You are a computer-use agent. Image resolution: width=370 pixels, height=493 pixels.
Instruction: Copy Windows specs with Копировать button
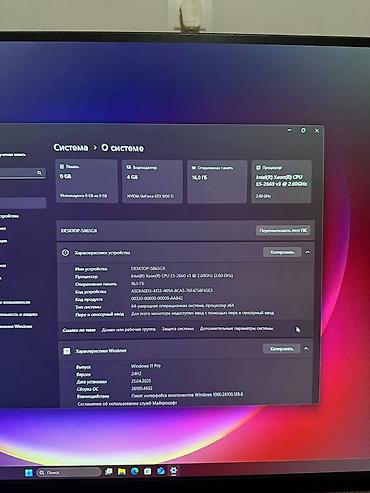(x=281, y=349)
